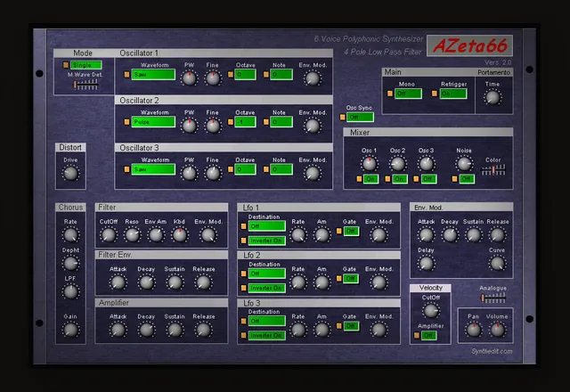This screenshot has width=570, height=392.
Task: Click the Oscillator 1 Env. Mod. knob
Action: [313, 78]
